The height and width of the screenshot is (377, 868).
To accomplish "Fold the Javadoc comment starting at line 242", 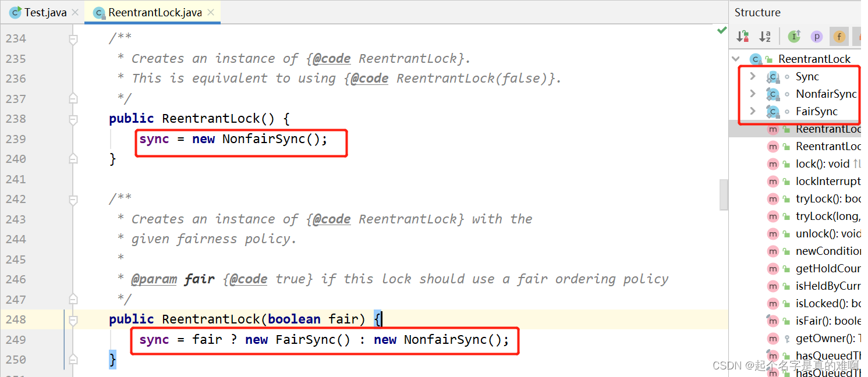I will (x=73, y=200).
